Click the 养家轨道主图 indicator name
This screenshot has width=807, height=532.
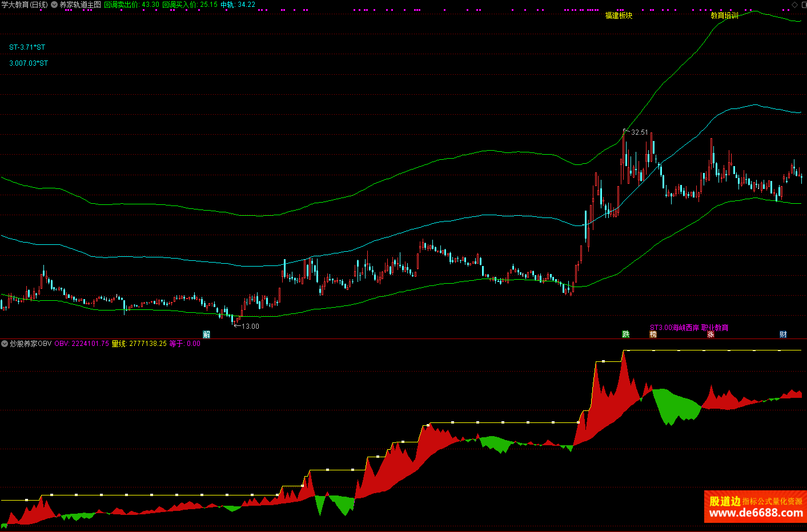(80, 5)
